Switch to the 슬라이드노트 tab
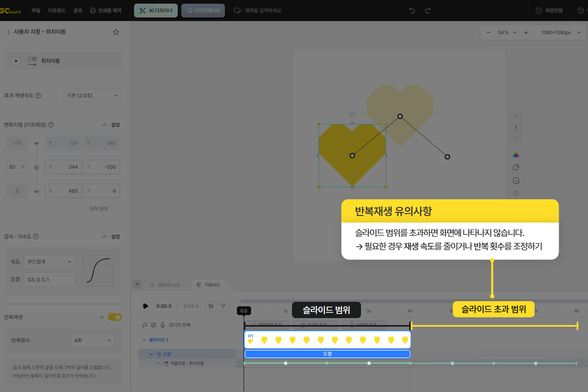This screenshot has height=392, width=588. tap(165, 285)
